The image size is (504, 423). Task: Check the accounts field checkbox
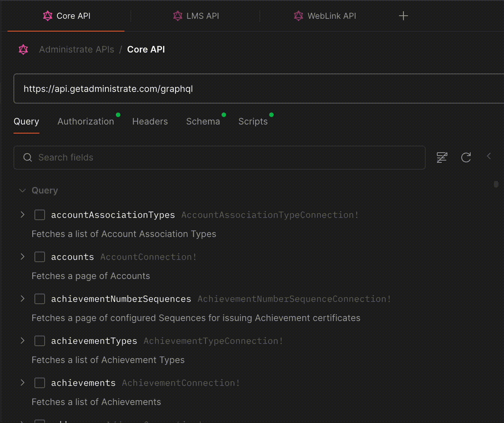tap(40, 257)
